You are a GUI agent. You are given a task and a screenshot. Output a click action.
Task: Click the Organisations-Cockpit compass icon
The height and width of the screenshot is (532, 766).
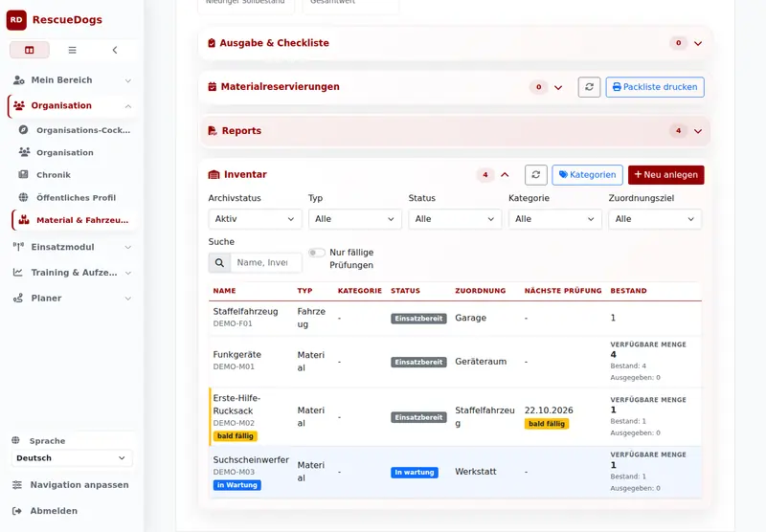[23, 130]
